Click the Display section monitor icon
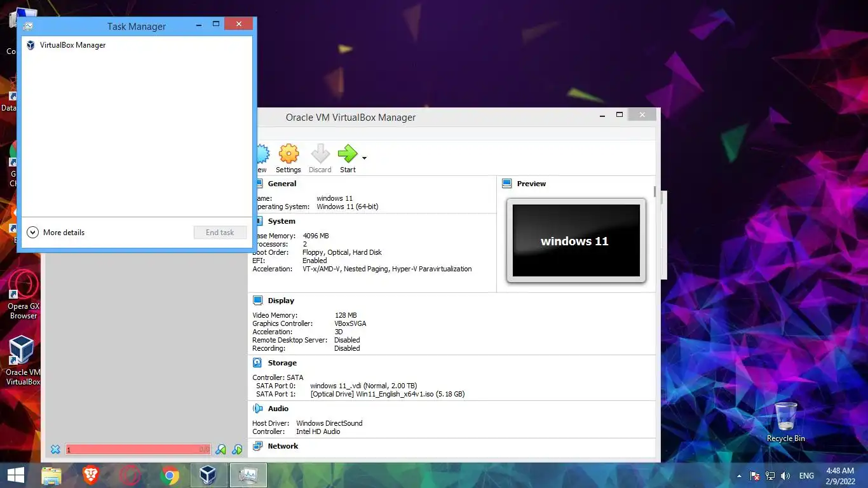The image size is (868, 488). [x=257, y=301]
